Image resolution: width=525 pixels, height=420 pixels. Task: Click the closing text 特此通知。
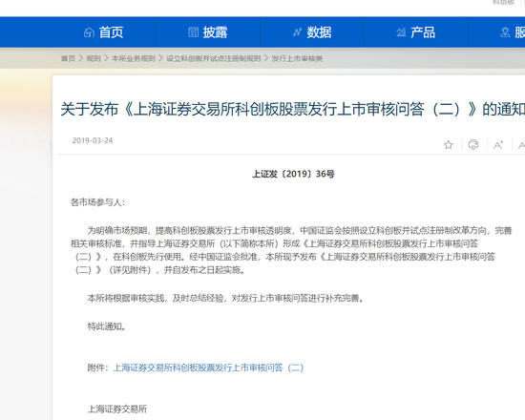point(107,326)
